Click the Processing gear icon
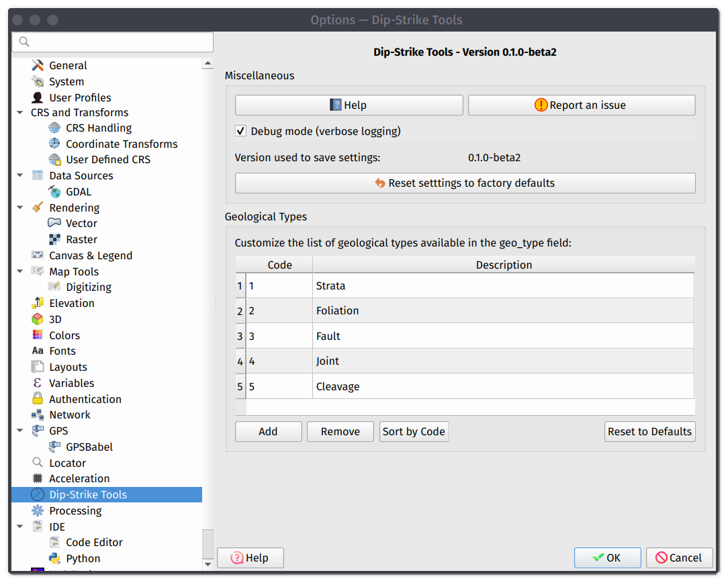The width and height of the screenshot is (728, 583). [38, 510]
